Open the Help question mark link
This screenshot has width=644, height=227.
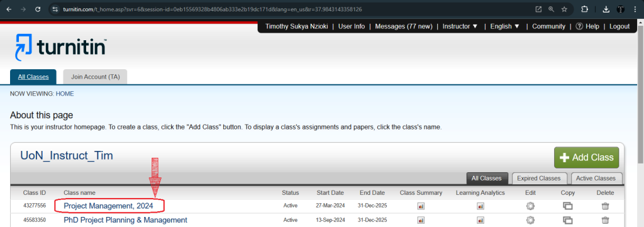pos(587,26)
